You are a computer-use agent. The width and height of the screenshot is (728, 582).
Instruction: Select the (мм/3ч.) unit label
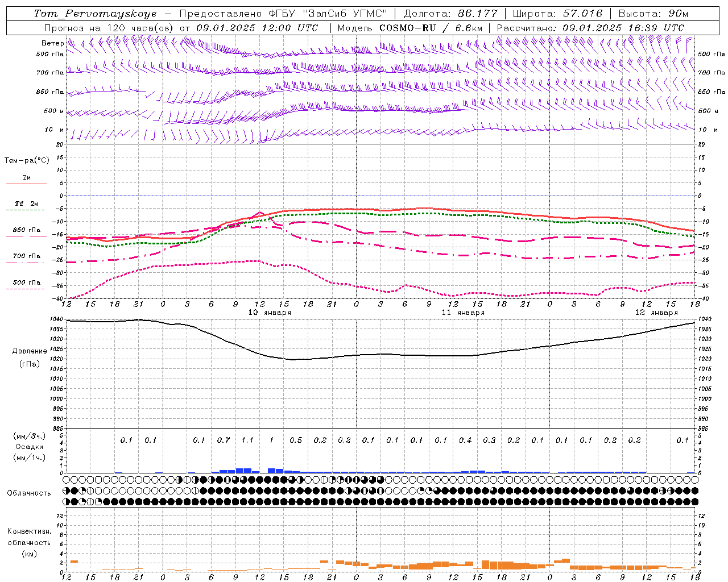point(29,436)
